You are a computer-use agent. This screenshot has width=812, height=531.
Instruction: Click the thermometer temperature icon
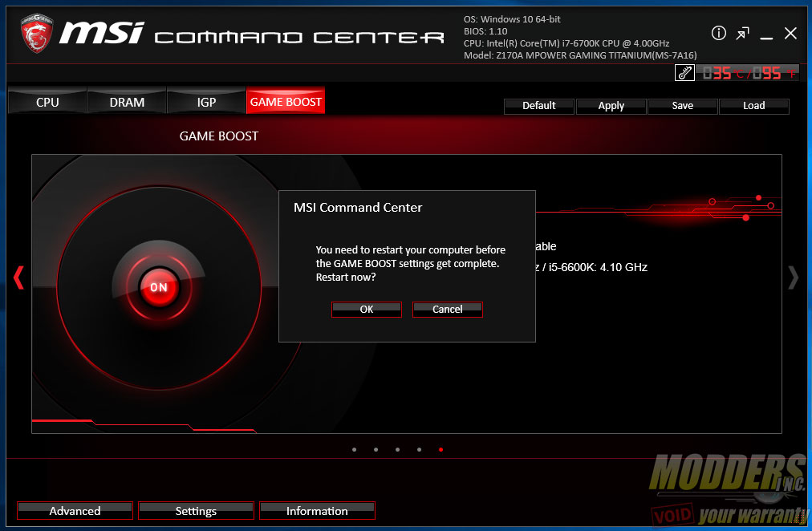[685, 73]
